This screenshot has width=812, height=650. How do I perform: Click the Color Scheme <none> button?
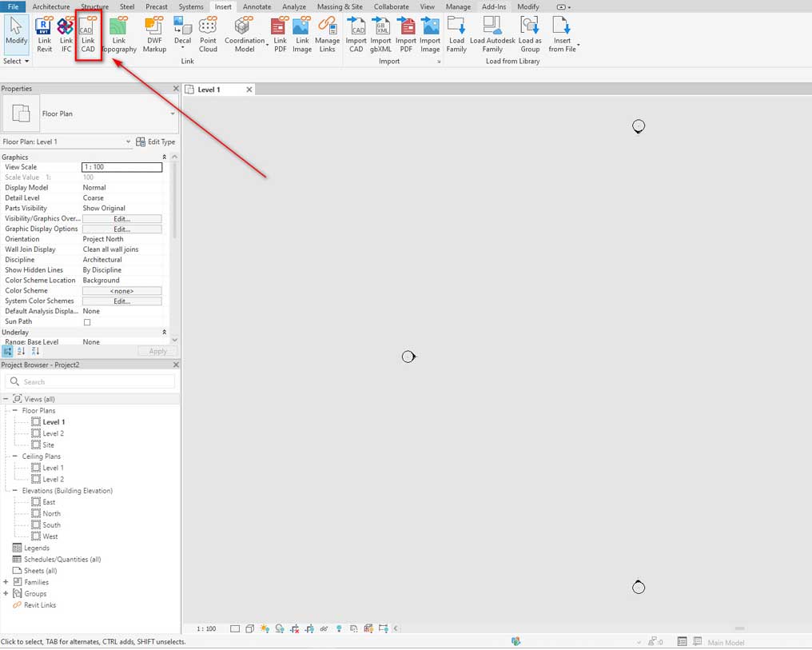[x=121, y=291]
